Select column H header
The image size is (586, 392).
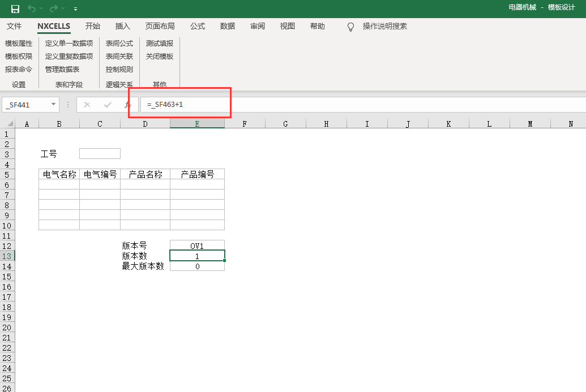click(326, 124)
